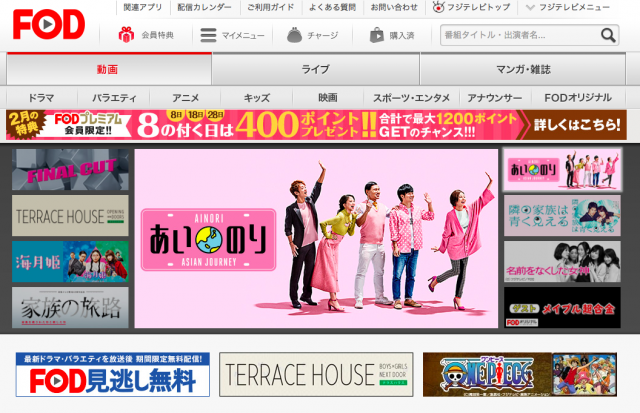Select スポーツ・エンタメ category
This screenshot has height=413, width=640.
(x=411, y=98)
